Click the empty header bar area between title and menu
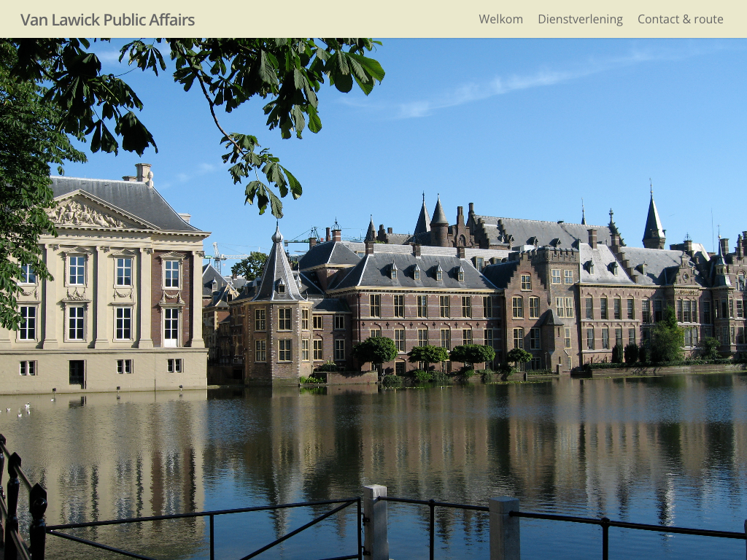747x560 pixels. coord(336,20)
